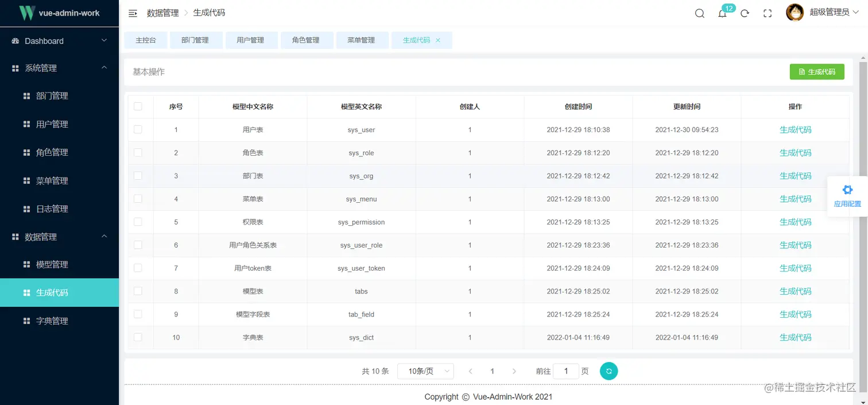Viewport: 868px width, 405px height.
Task: Collapse the 系统管理 menu chevron
Action: pos(104,68)
